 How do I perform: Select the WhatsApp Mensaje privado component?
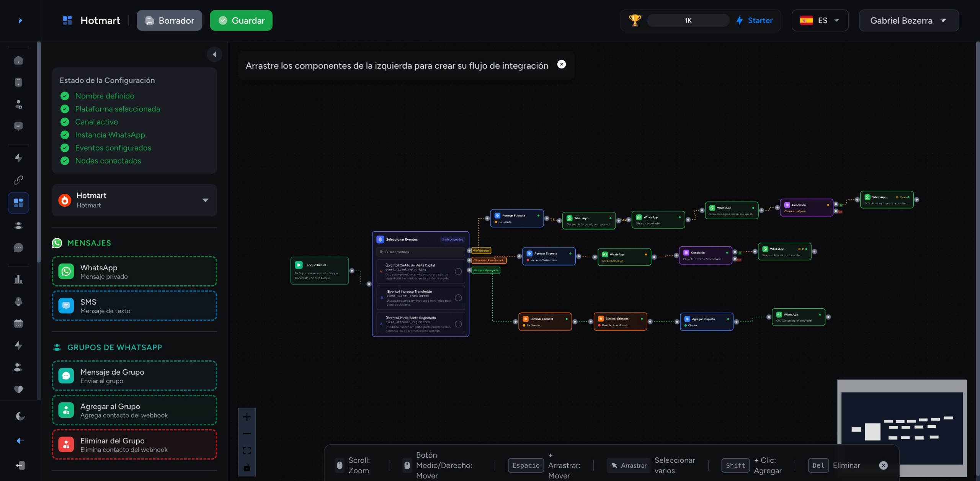[x=134, y=272]
